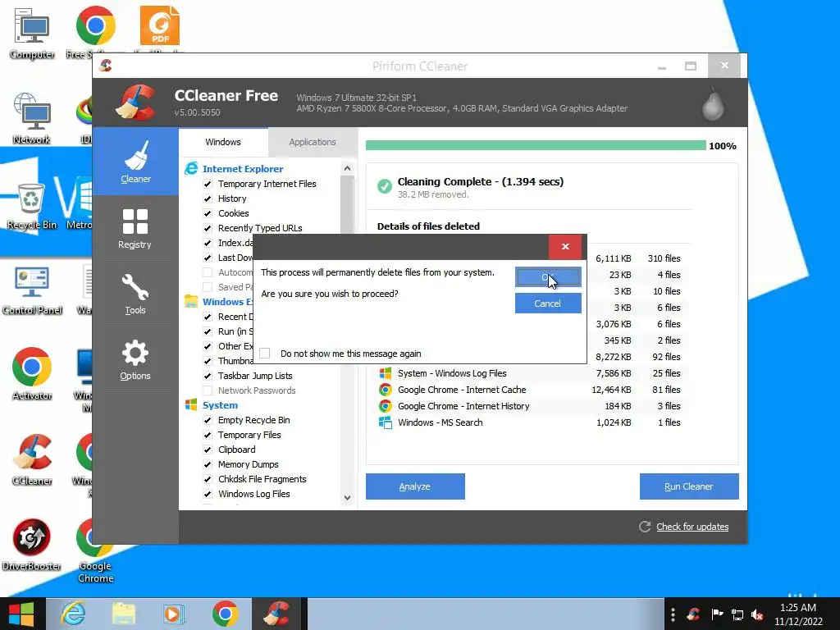The image size is (840, 630).
Task: Click Windows icon in MS Search row
Action: [x=386, y=422]
